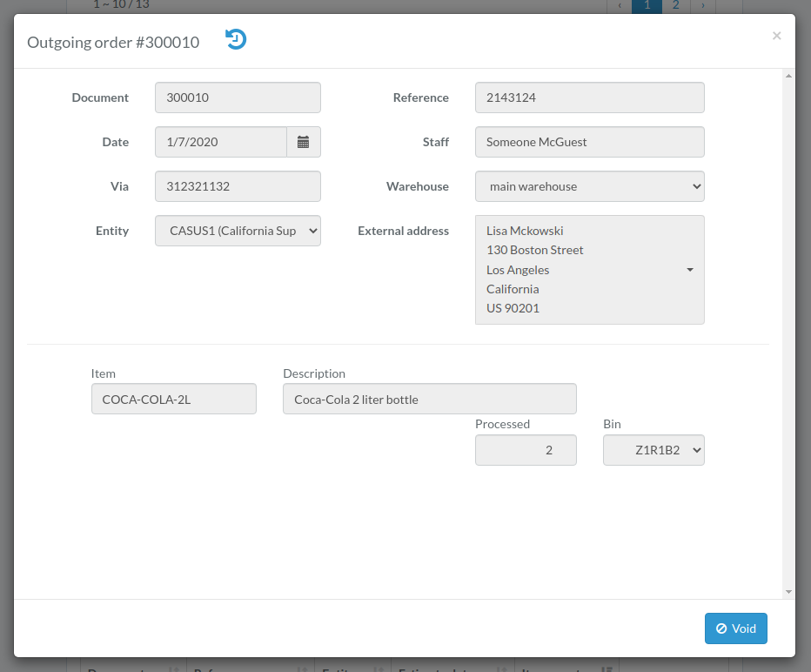This screenshot has width=811, height=672.
Task: Click the Void button
Action: 735,628
